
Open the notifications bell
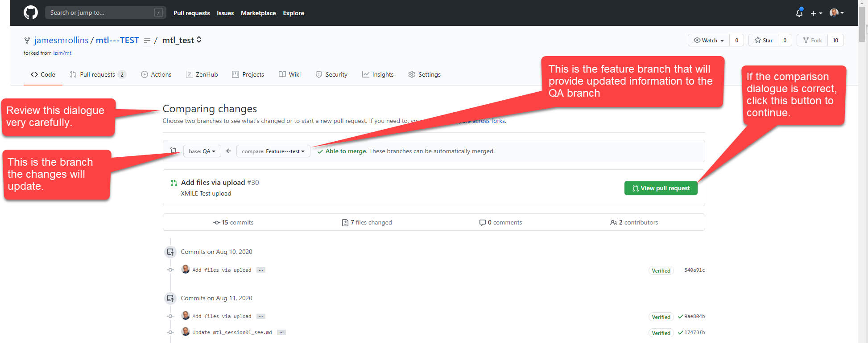pos(799,13)
